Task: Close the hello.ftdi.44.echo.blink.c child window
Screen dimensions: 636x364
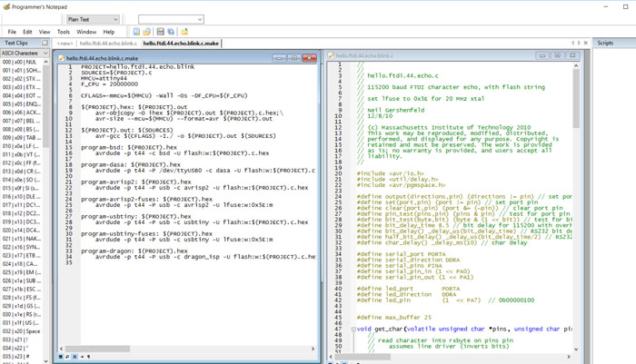Action: [x=572, y=55]
